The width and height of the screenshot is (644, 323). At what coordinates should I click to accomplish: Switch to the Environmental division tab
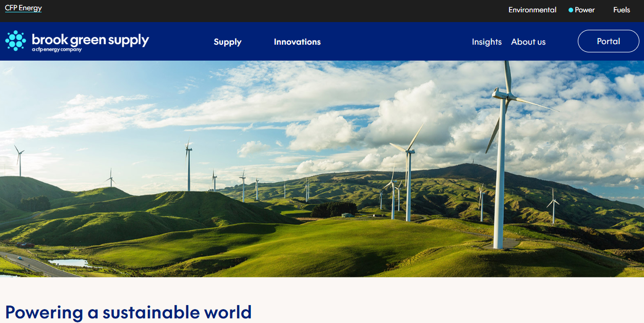click(532, 10)
